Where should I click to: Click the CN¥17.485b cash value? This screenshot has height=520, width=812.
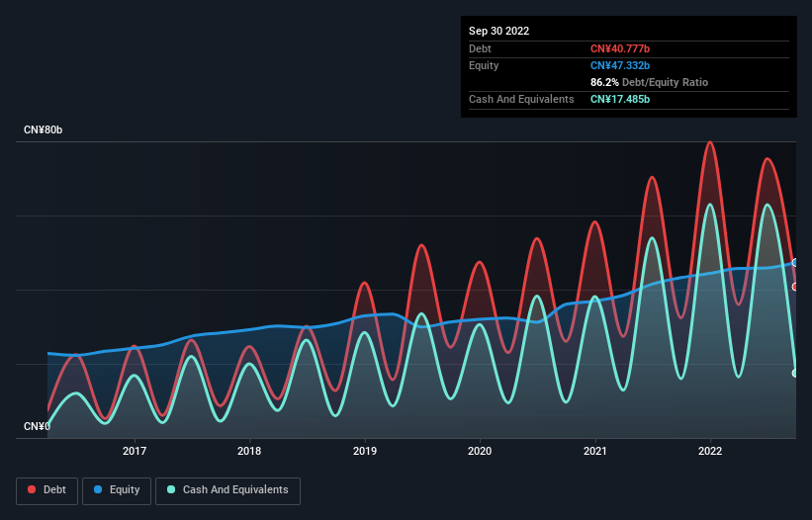click(x=620, y=99)
